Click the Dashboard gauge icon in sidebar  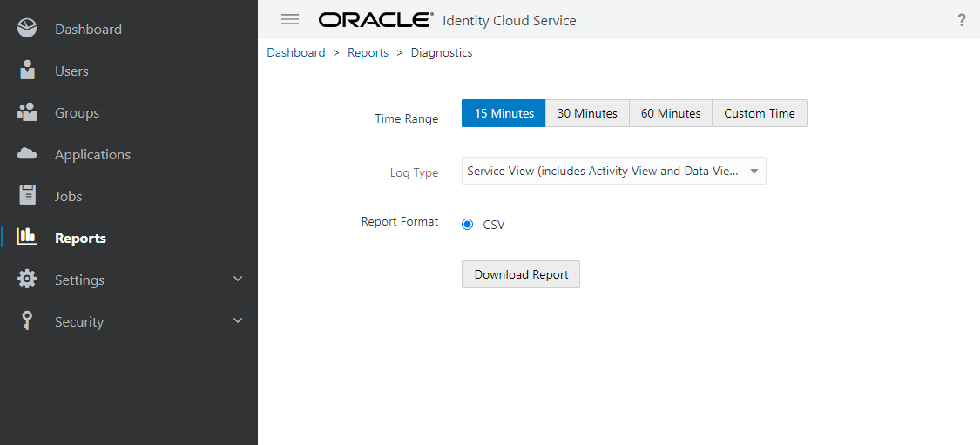click(x=28, y=29)
